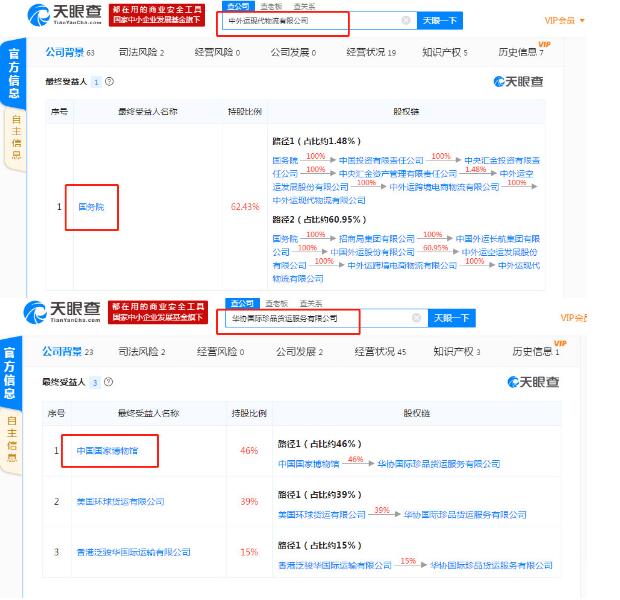Clear the 中外运现代物流有限公司 search text
Screen dimensions: 620x600
[405, 20]
